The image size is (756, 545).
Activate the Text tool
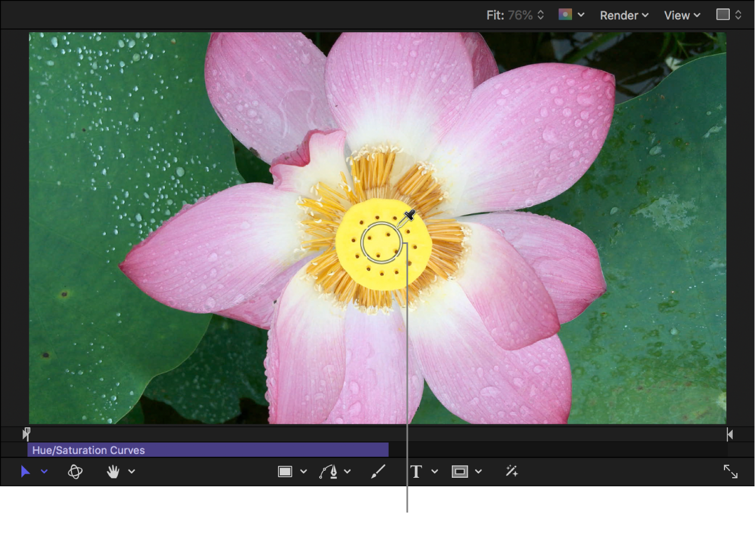click(417, 471)
